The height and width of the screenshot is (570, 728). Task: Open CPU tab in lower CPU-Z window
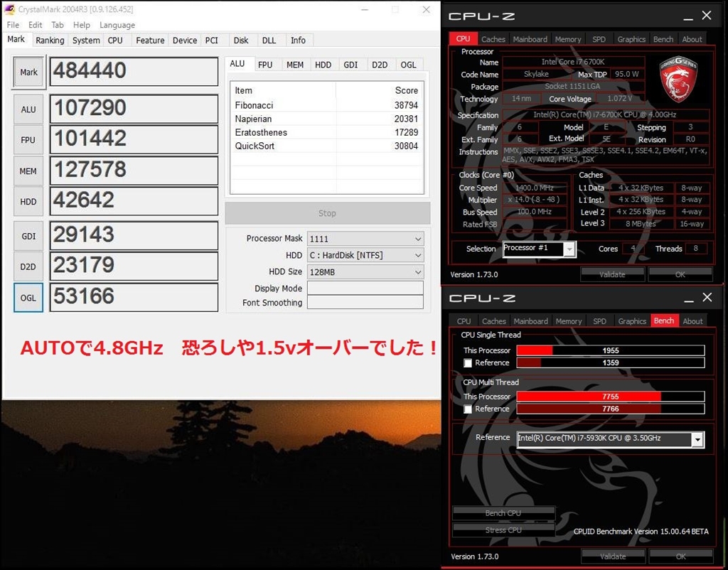coord(464,321)
